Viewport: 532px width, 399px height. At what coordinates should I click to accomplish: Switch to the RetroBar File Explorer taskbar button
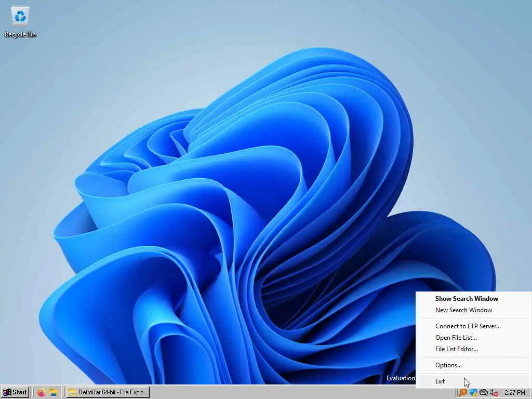tap(108, 392)
